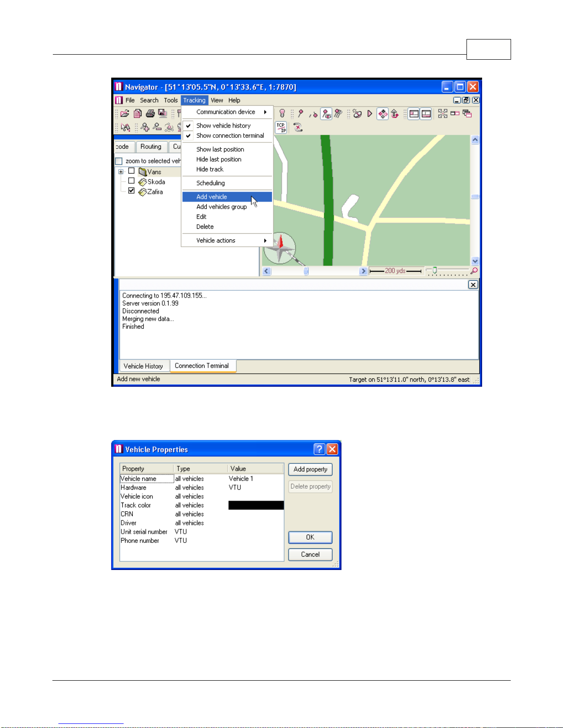
Task: Switch to the Vehicle History tab
Action: coord(143,366)
